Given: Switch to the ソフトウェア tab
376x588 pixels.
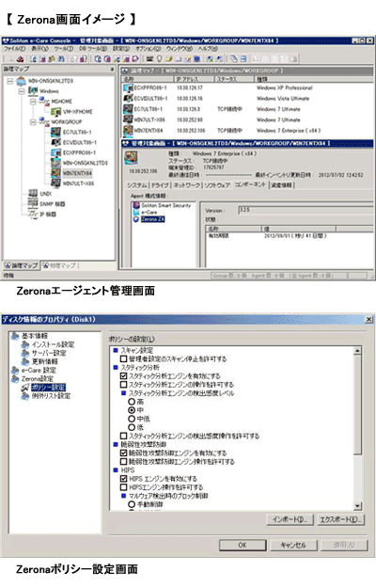Looking at the screenshot, I should point(217,185).
